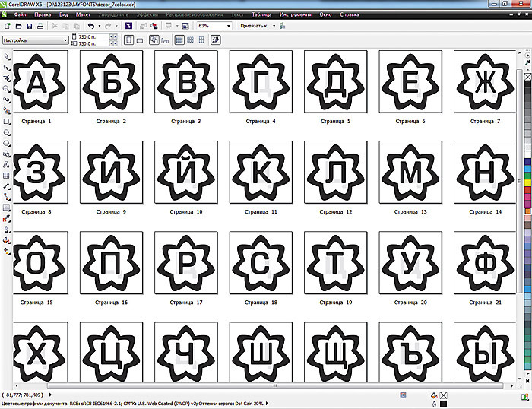Click the horizontal scrollbar at the bottom
Viewport: 532px width, 409px height.
point(275,386)
